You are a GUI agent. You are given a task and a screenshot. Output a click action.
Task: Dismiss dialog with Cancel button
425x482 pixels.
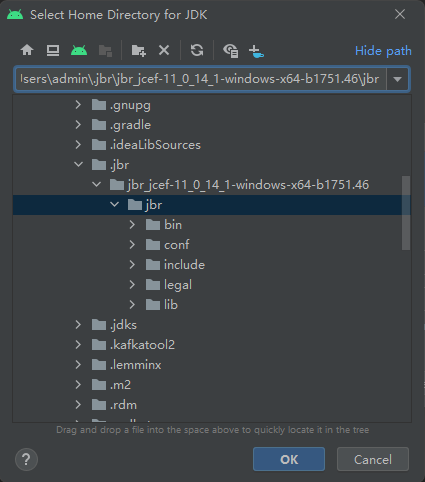pos(373,459)
